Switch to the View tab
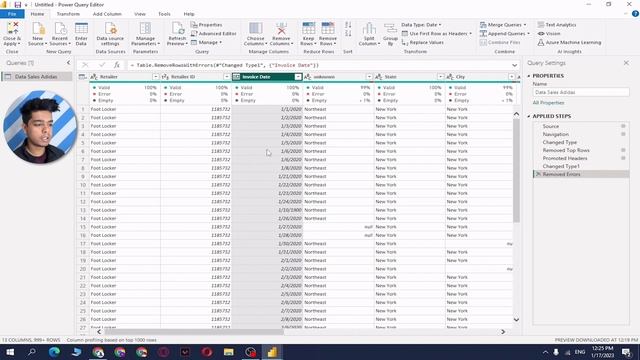 point(140,14)
